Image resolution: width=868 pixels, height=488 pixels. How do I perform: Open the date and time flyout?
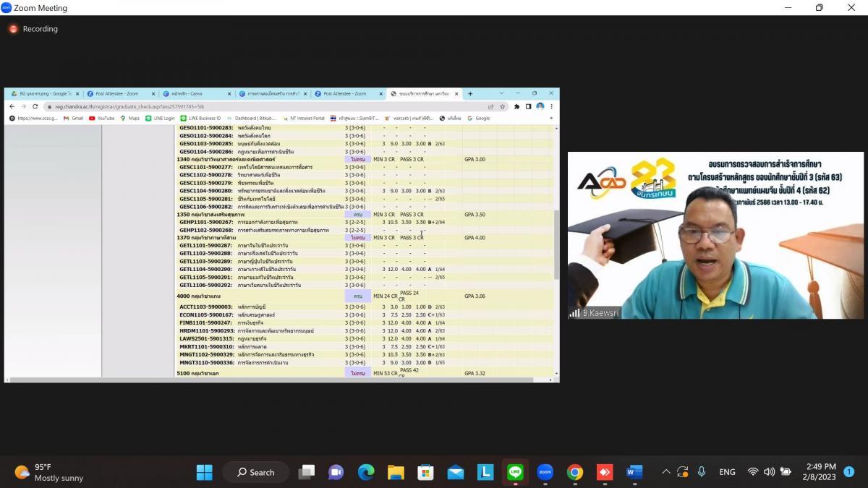point(818,472)
